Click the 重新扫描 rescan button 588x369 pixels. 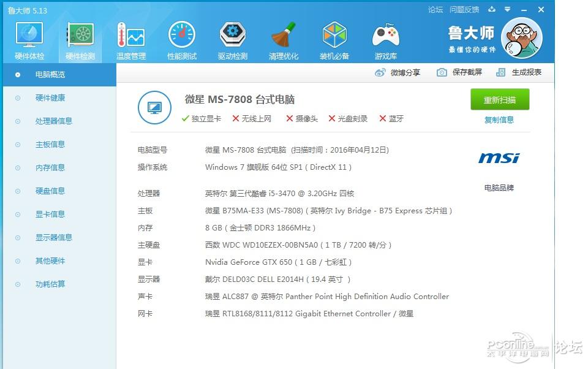(x=500, y=99)
